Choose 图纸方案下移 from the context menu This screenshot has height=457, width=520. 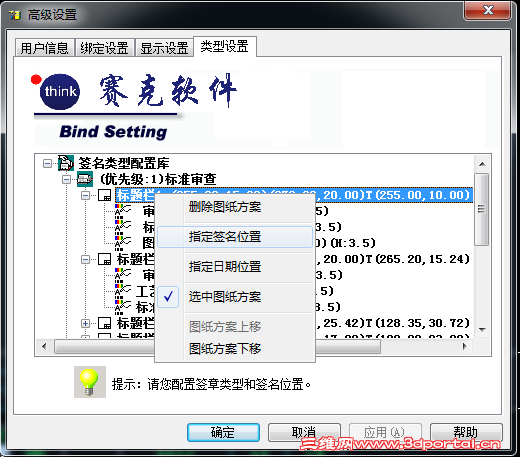click(235, 349)
